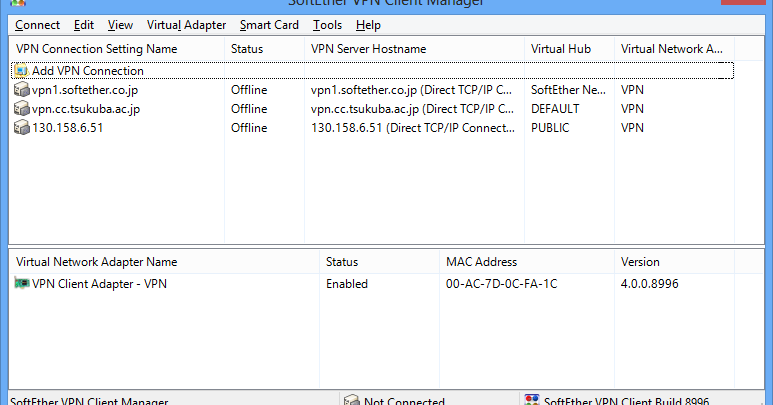Click the Not Connected status text
The image size is (773, 405).
(x=404, y=401)
